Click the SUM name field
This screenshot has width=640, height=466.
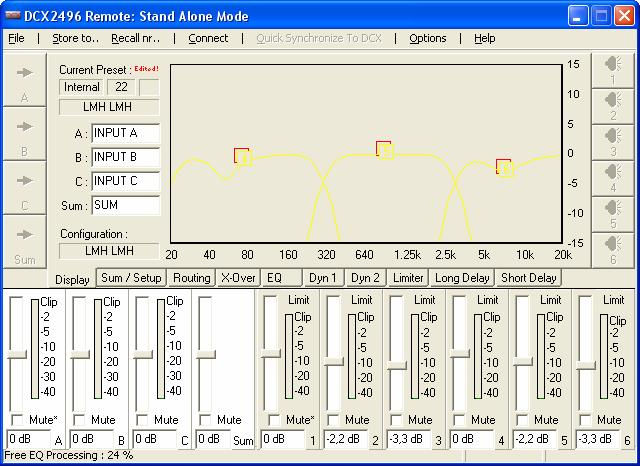[x=126, y=205]
